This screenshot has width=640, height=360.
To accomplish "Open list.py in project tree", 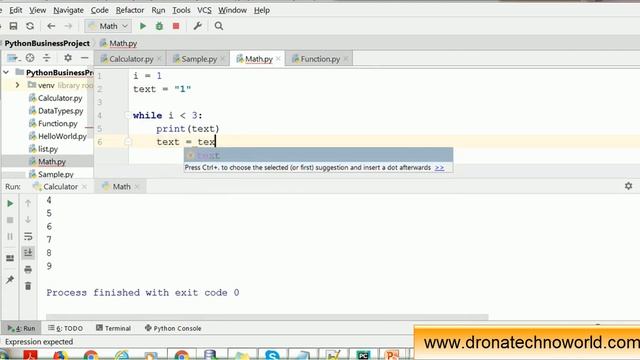I will point(47,149).
